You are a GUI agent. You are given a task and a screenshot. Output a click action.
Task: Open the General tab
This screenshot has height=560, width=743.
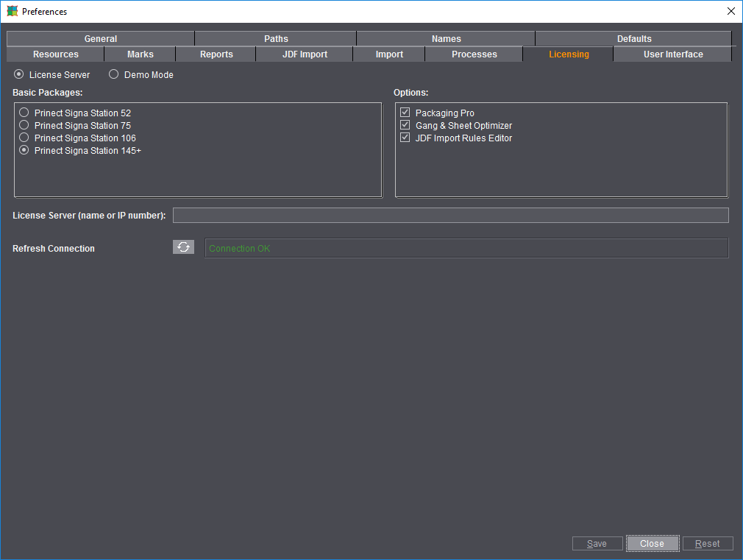click(101, 38)
